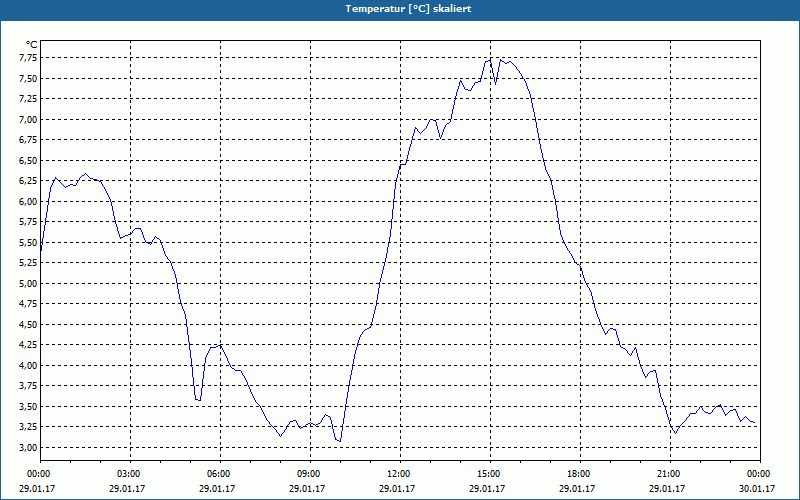800x500 pixels.
Task: Select the 4,00 y-axis label
Action: (x=29, y=365)
